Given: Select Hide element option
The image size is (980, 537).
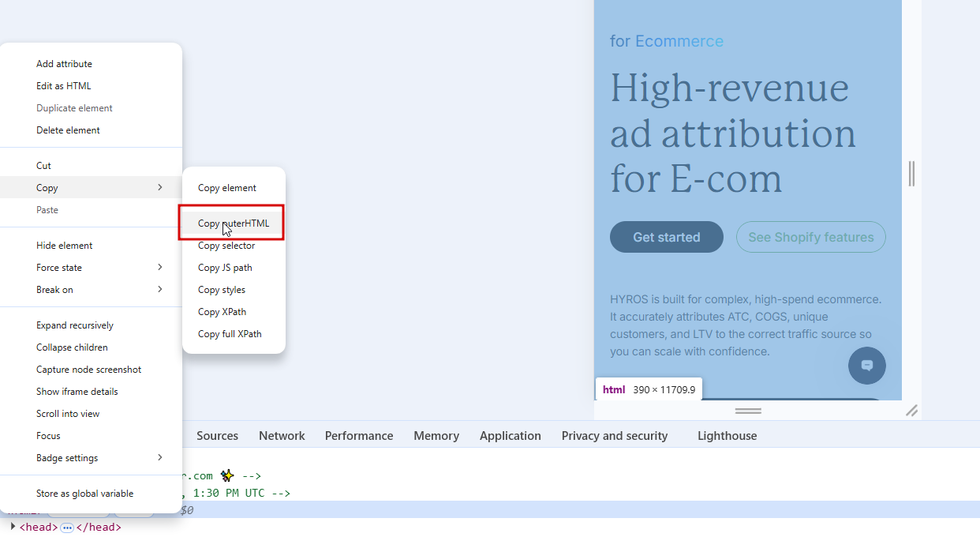Looking at the screenshot, I should click(x=64, y=246).
